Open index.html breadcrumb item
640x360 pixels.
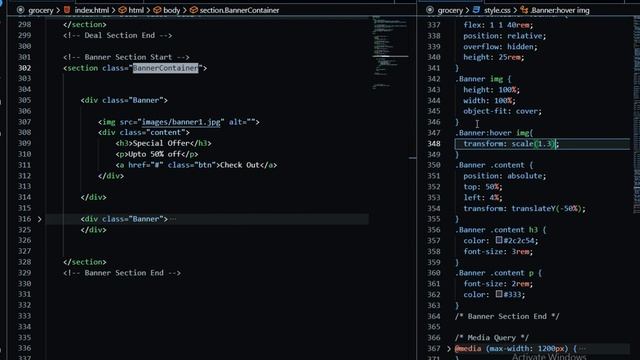[91, 10]
